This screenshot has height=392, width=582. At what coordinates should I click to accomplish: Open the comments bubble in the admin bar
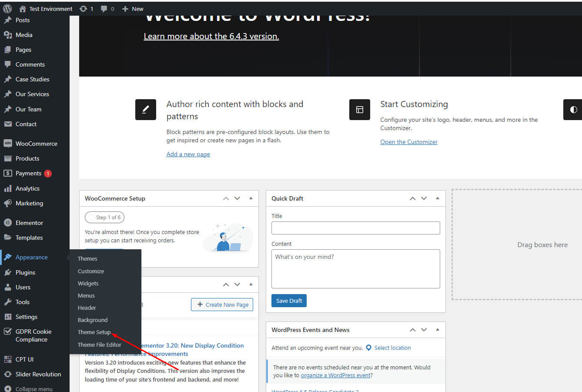[107, 9]
